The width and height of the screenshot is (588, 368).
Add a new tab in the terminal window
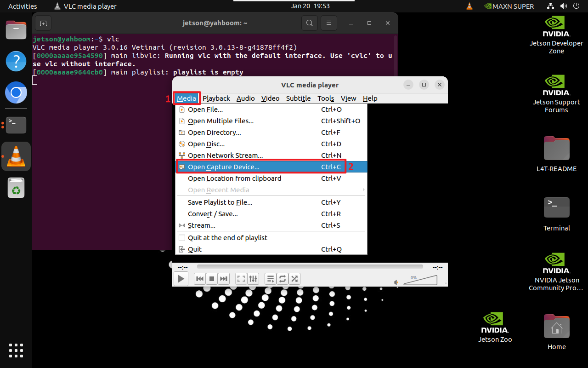click(43, 23)
